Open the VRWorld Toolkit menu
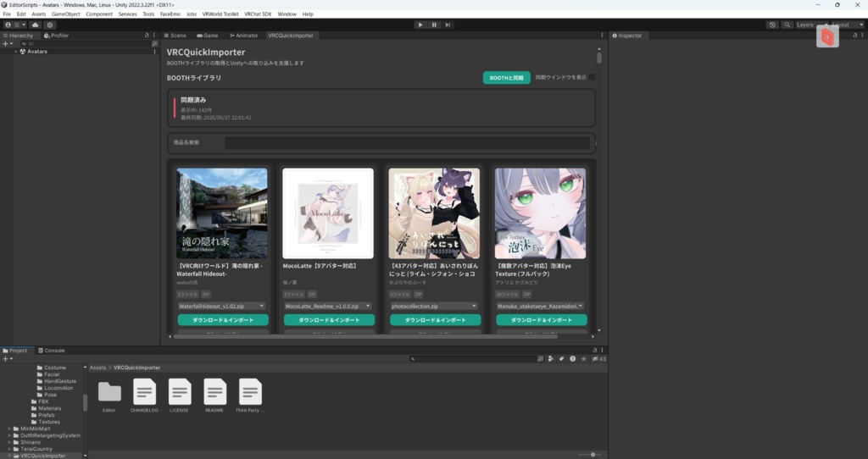This screenshot has height=459, width=868. click(x=220, y=14)
